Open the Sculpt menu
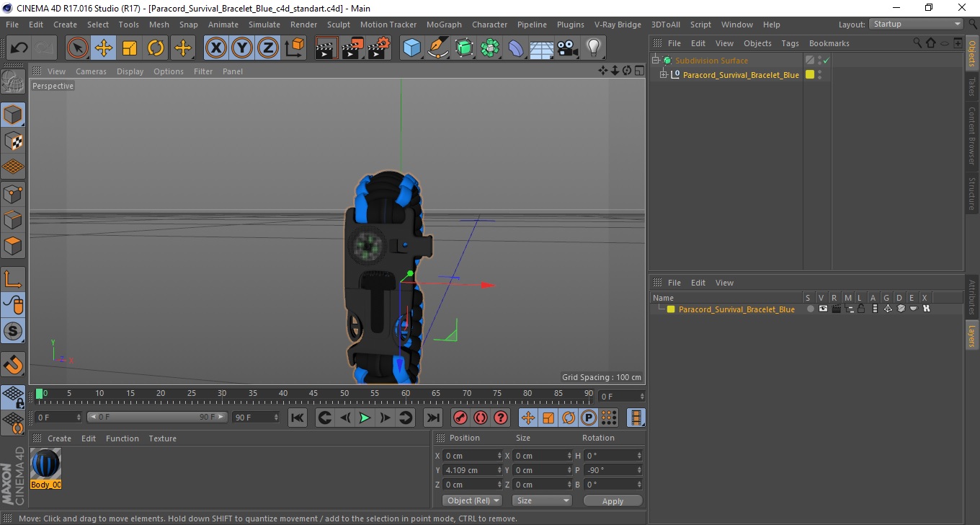This screenshot has height=525, width=980. coord(339,25)
